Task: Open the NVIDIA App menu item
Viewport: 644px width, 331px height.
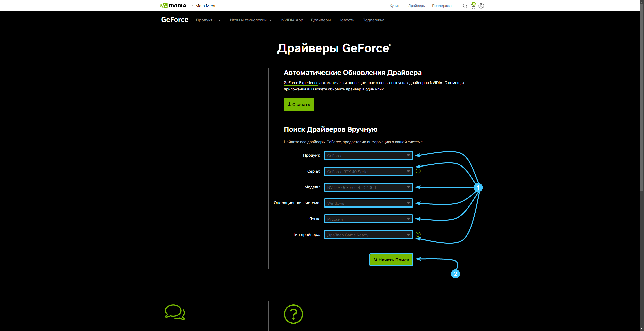Action: point(292,20)
